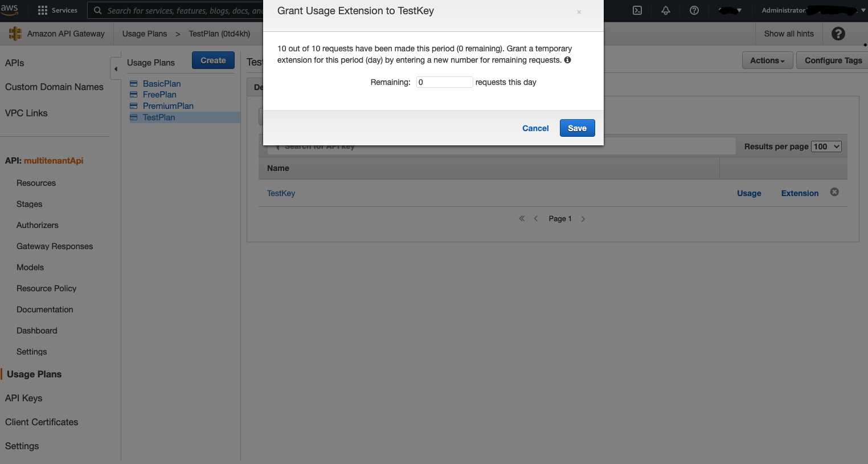Screen dimensions: 868x464
Task: Go to first page double-arrow icon
Action: coord(522,218)
